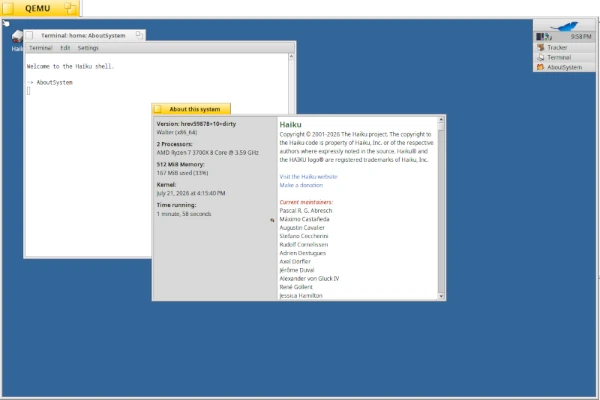Select the Terminal: home: AboutSystem title tab

[x=84, y=35]
